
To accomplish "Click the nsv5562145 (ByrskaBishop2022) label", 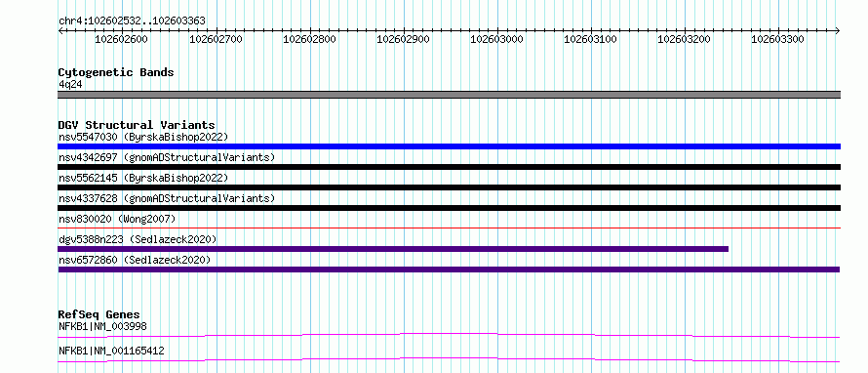I will [x=143, y=178].
